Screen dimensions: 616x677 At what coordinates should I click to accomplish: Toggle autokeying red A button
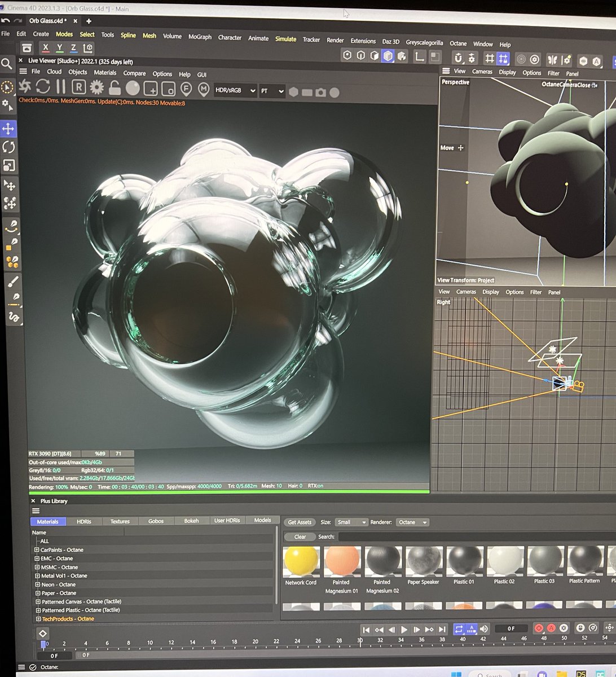tap(551, 628)
